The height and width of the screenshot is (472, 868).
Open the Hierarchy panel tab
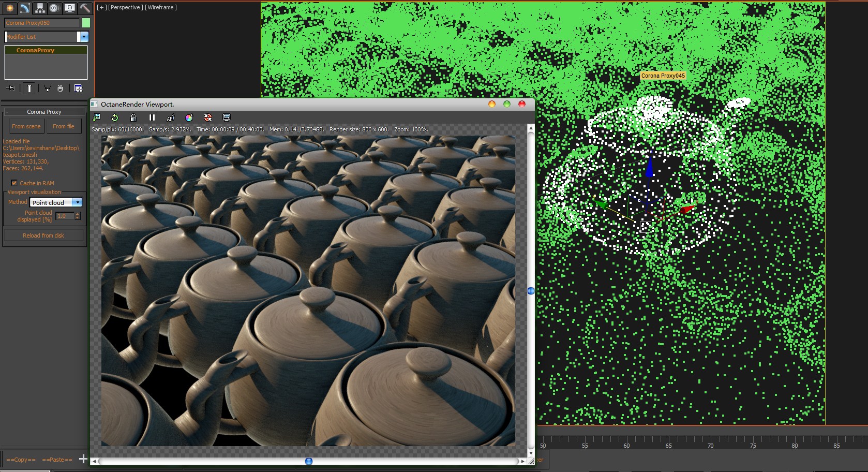pos(39,8)
